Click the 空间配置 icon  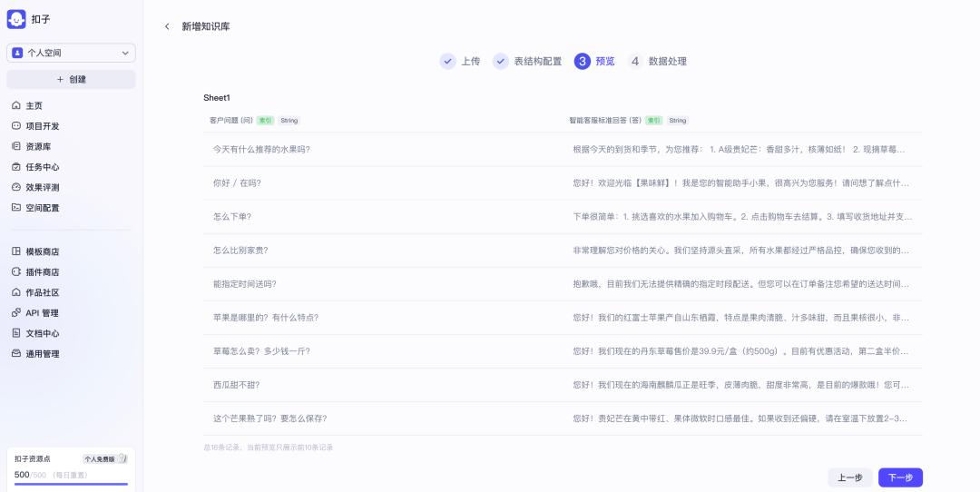coord(16,208)
